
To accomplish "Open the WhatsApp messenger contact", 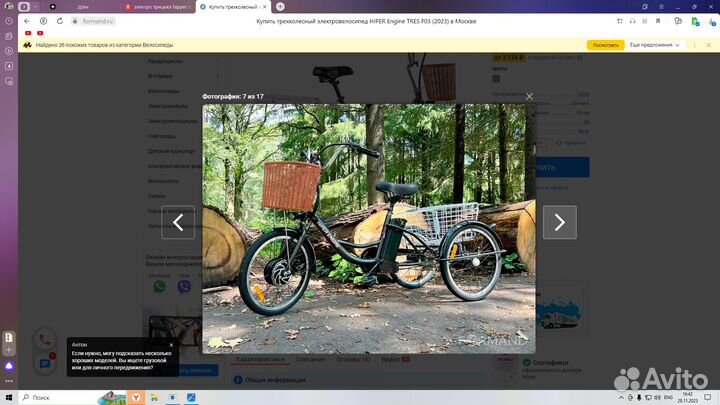I will (159, 287).
